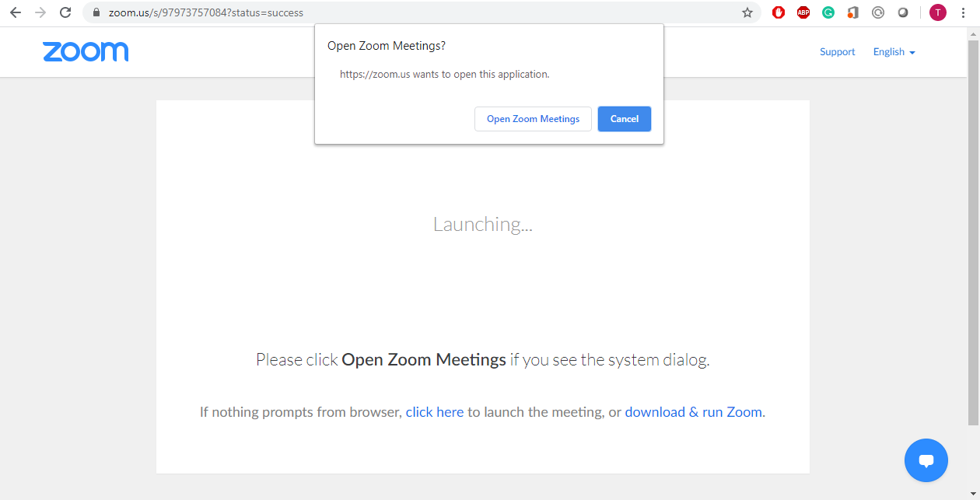Expand the English language dropdown
This screenshot has height=500, width=980.
(894, 52)
